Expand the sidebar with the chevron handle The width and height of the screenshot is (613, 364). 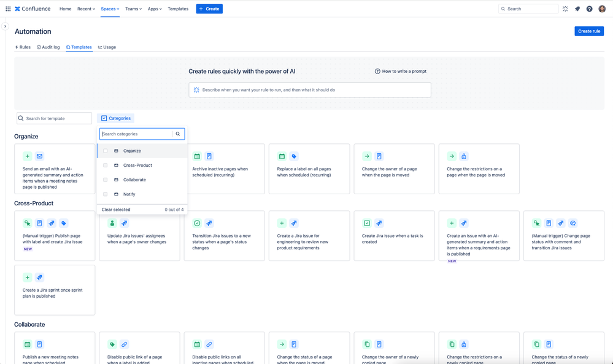click(x=5, y=26)
